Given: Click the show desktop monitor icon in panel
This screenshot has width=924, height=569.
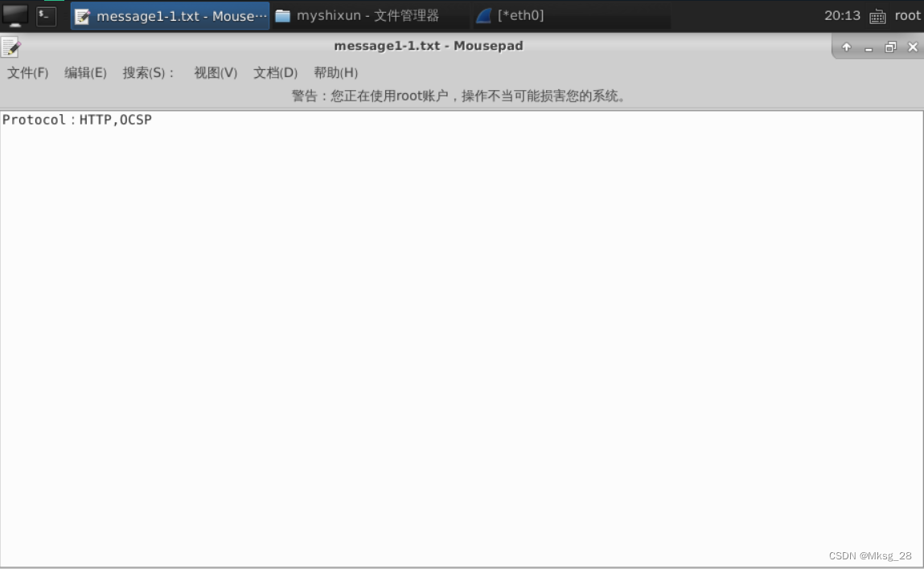Looking at the screenshot, I should 16,16.
